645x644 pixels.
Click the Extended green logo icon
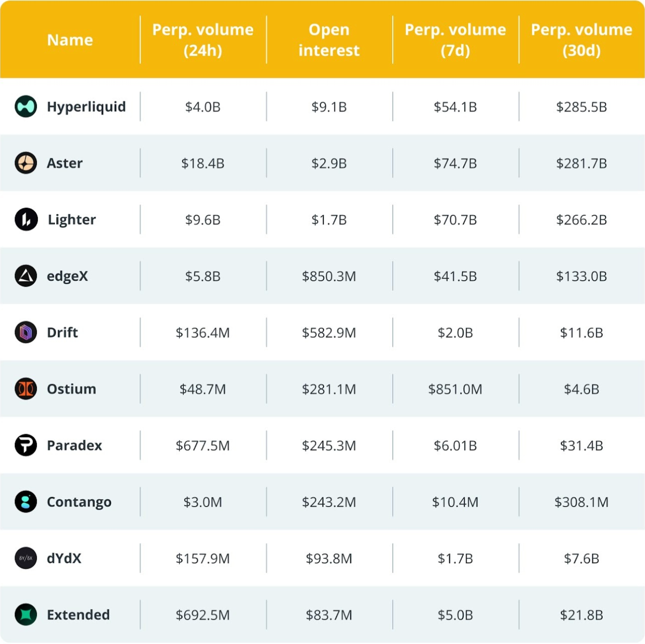pos(26,615)
